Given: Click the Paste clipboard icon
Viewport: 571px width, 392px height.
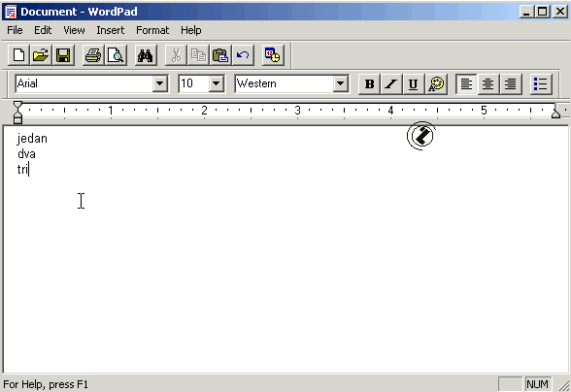Looking at the screenshot, I should click(x=220, y=55).
